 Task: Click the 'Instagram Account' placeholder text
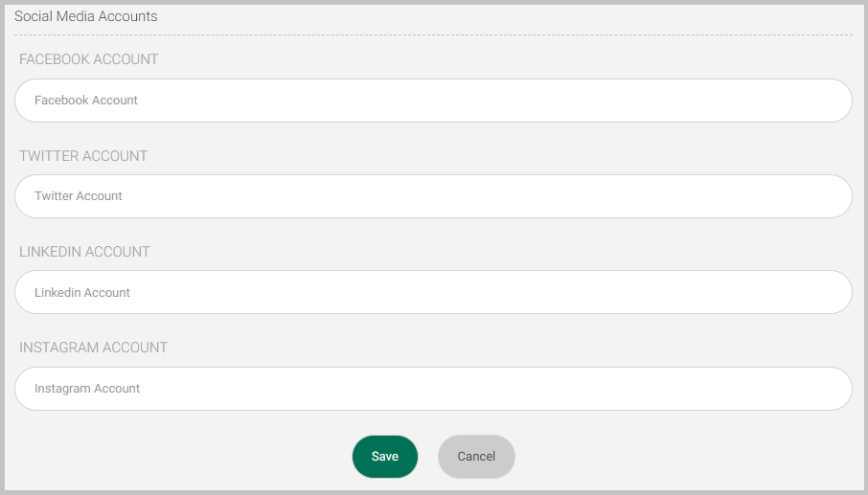[x=87, y=389]
